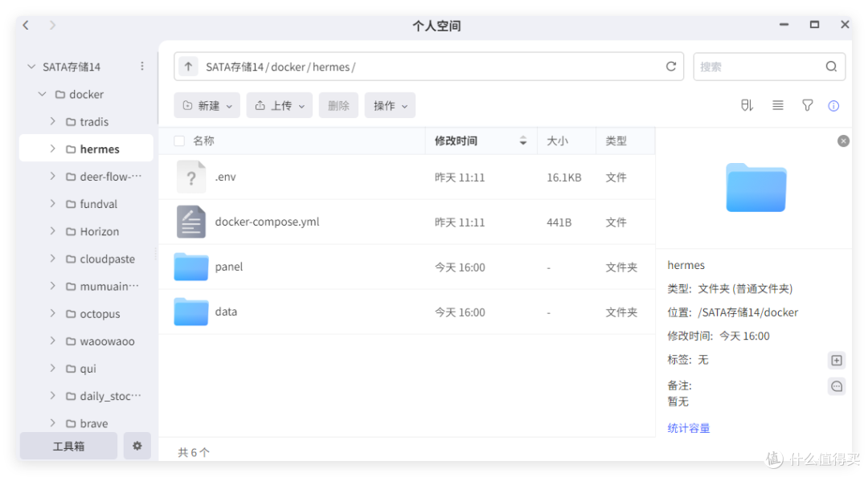Open the 操作 dropdown menu
The image size is (868, 477).
(390, 105)
